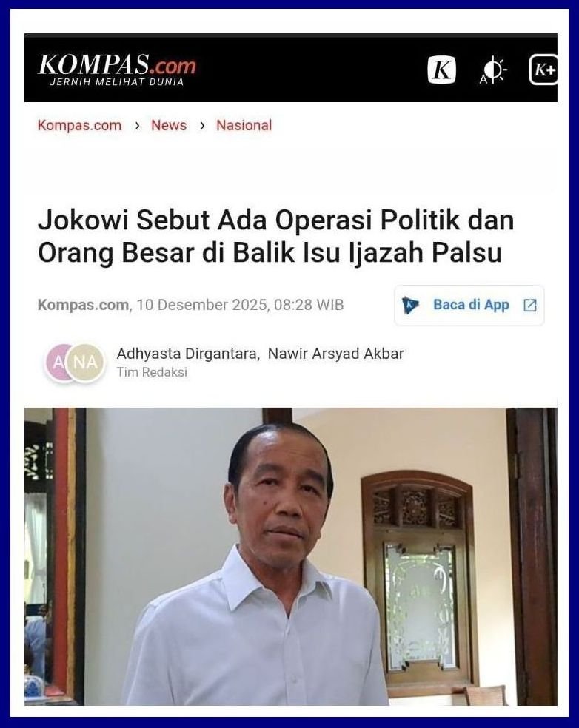579x728 pixels.
Task: Open the Jokowi article headline
Action: pos(276,237)
